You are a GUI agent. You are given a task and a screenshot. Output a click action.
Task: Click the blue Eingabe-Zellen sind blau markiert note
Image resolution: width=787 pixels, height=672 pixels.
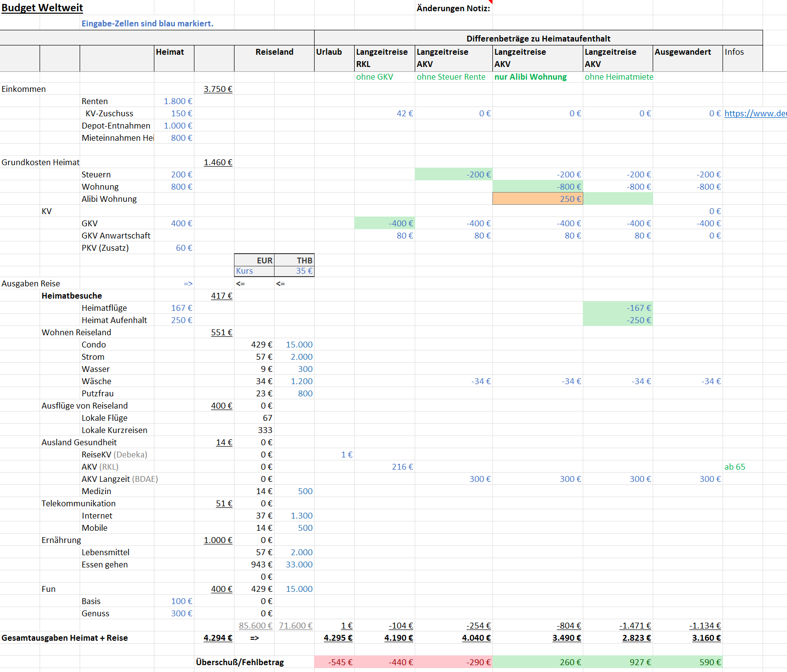pos(147,23)
